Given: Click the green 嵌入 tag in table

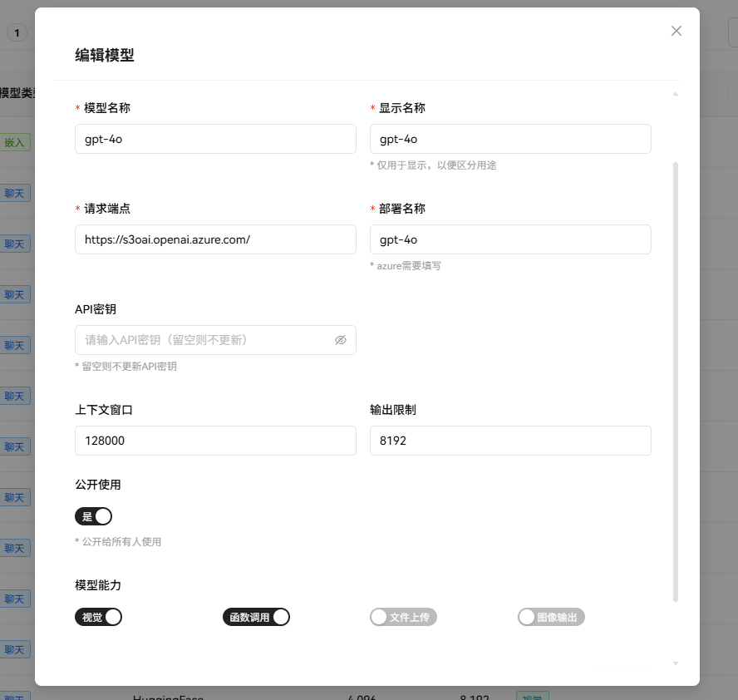Looking at the screenshot, I should point(15,143).
